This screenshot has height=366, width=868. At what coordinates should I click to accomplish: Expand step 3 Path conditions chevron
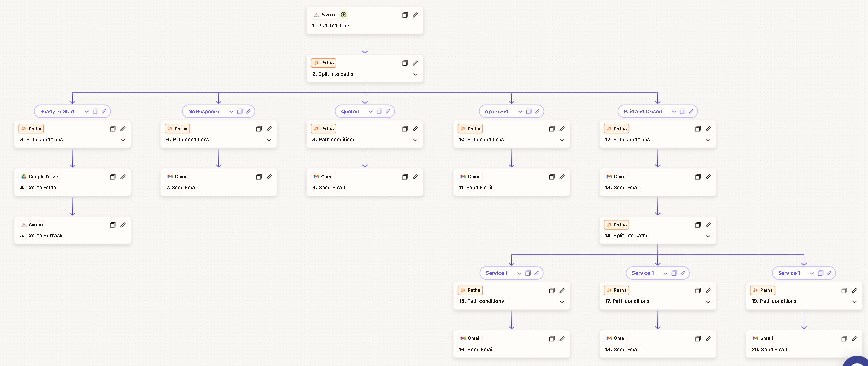coord(123,140)
